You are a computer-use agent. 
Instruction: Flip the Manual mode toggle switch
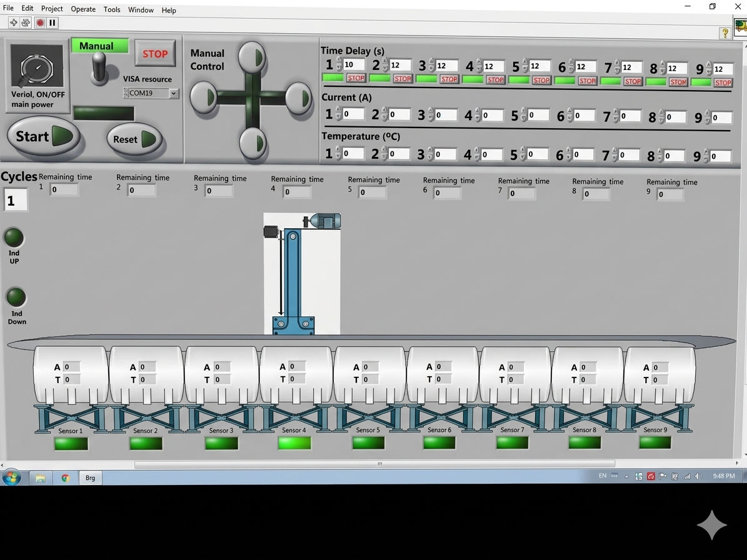coord(99,67)
